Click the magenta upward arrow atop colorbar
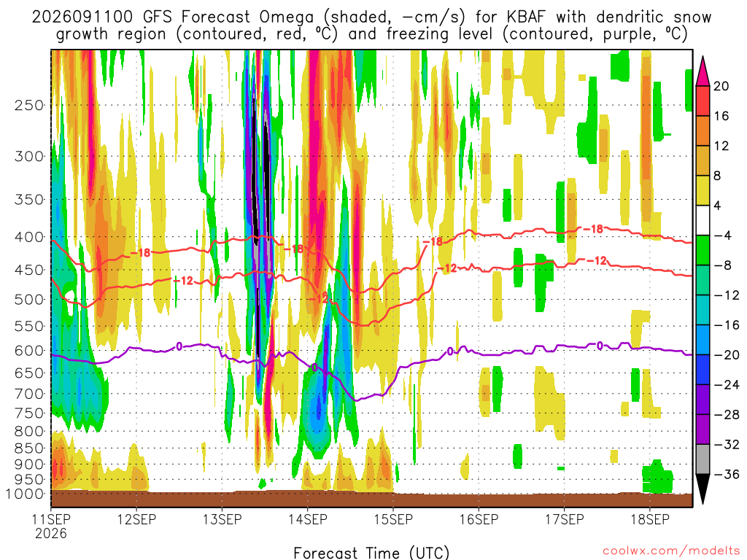Screen dimensions: 747x560 point(703,71)
